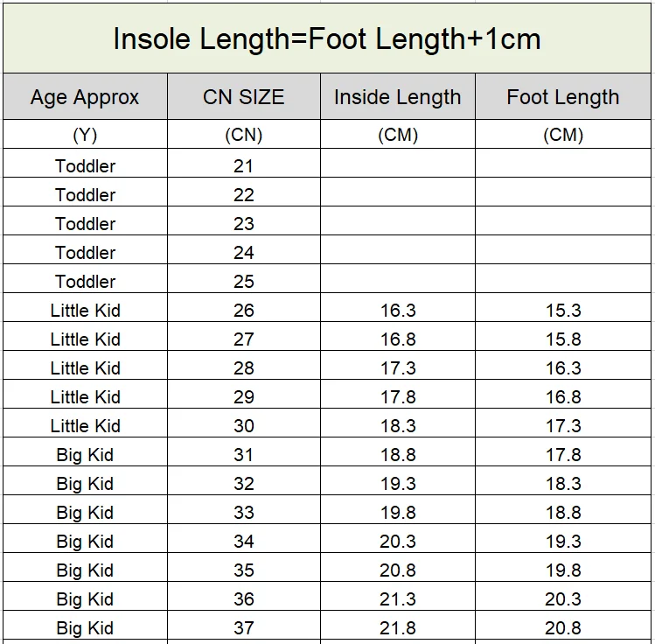Click the Inside Length header cell
The height and width of the screenshot is (644, 655).
tap(398, 97)
